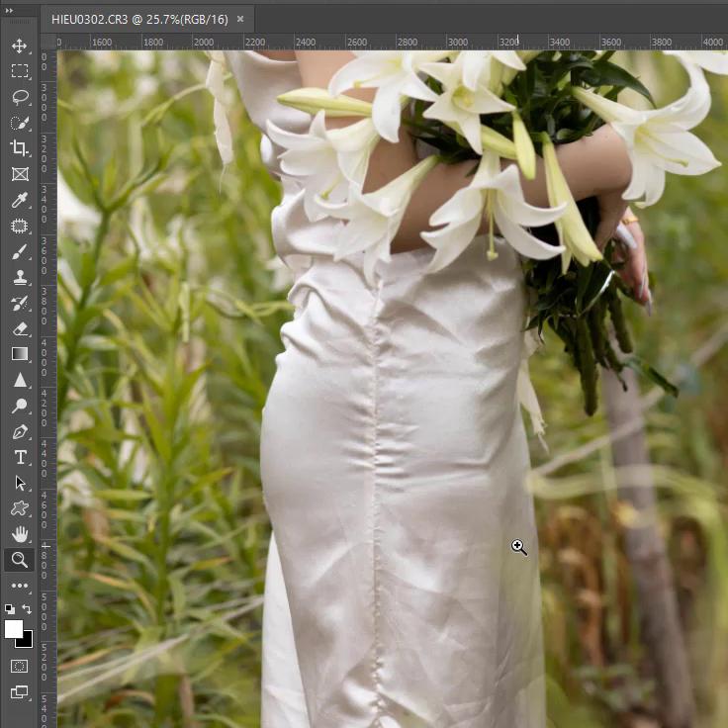Toggle Quick Mask mode
The image size is (728, 728).
(19, 667)
